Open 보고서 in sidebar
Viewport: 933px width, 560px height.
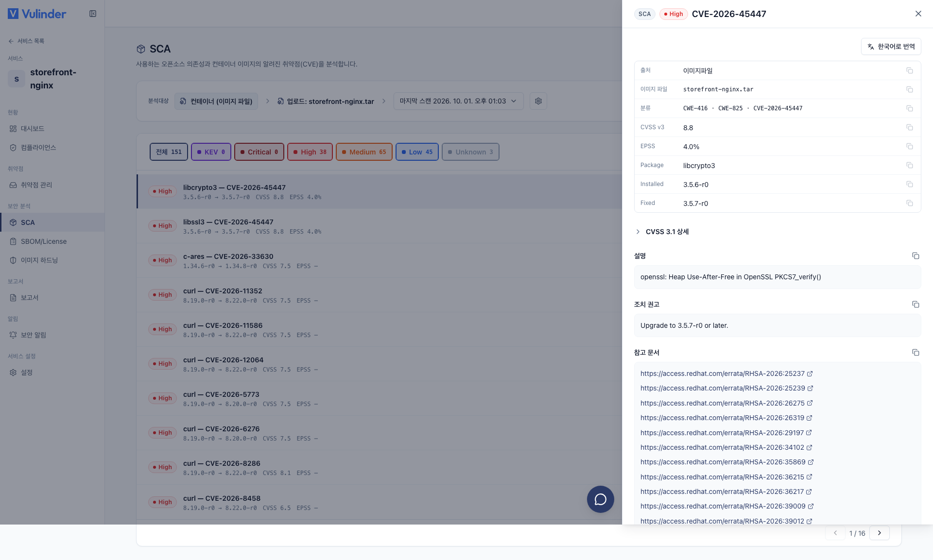click(52, 298)
